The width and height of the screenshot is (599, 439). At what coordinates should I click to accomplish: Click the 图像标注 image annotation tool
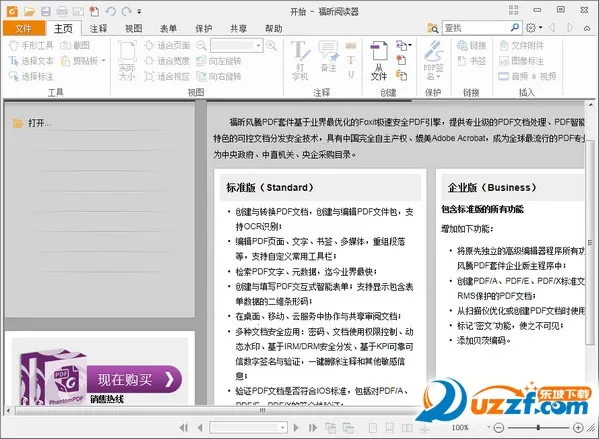point(521,61)
